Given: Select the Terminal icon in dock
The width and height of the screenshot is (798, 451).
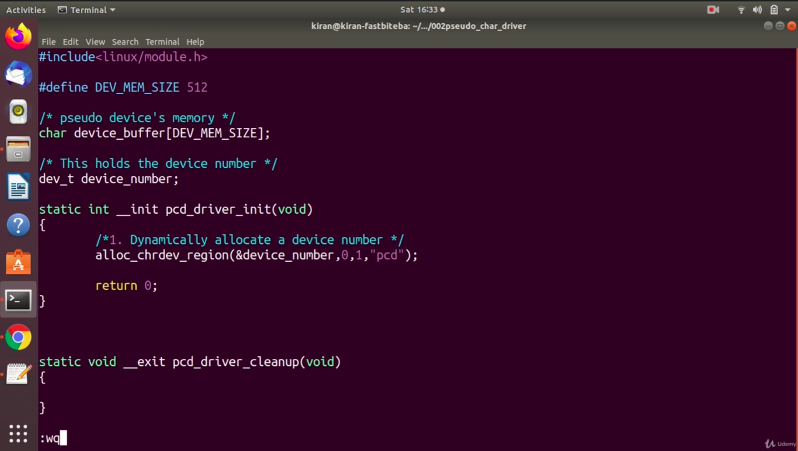Looking at the screenshot, I should coord(18,300).
